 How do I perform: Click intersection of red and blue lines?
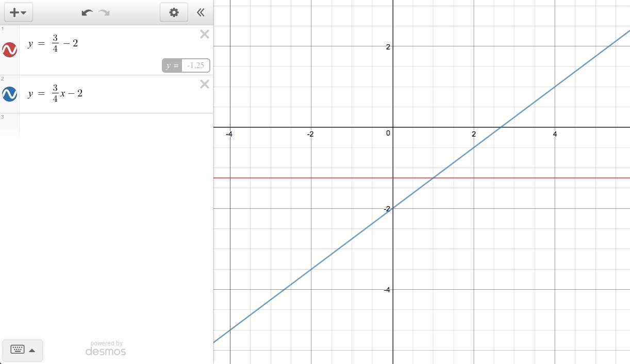[x=434, y=178]
